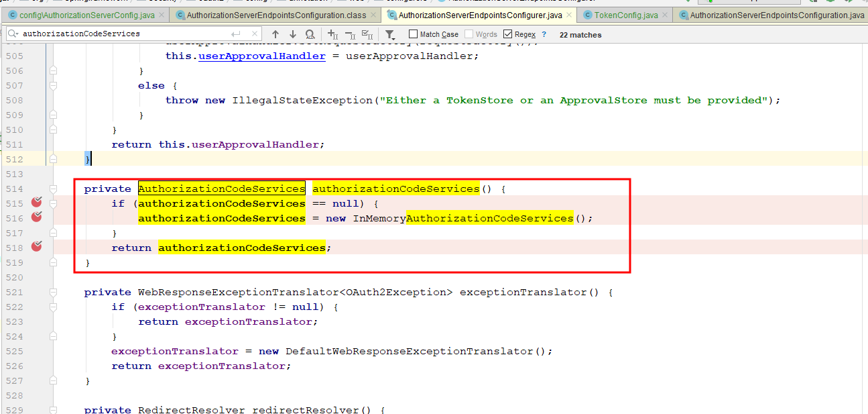
Task: Click fold end marker at line 512
Action: click(x=53, y=159)
